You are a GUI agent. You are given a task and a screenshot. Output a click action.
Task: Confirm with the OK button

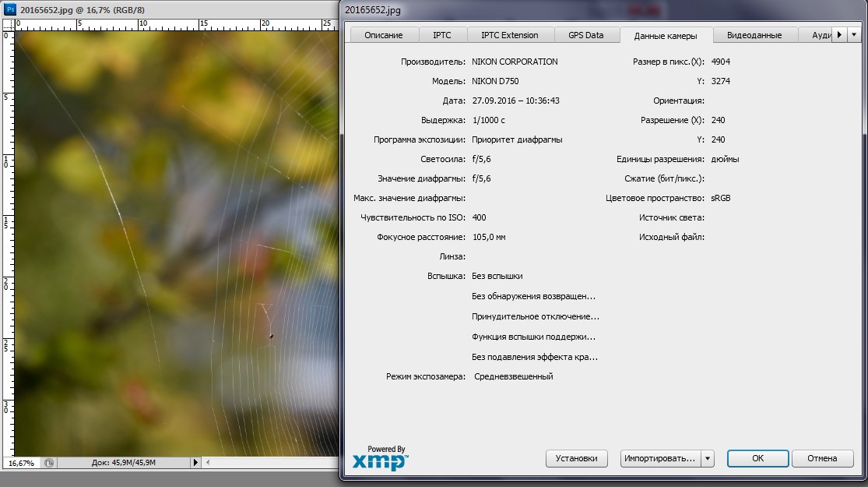coord(757,458)
